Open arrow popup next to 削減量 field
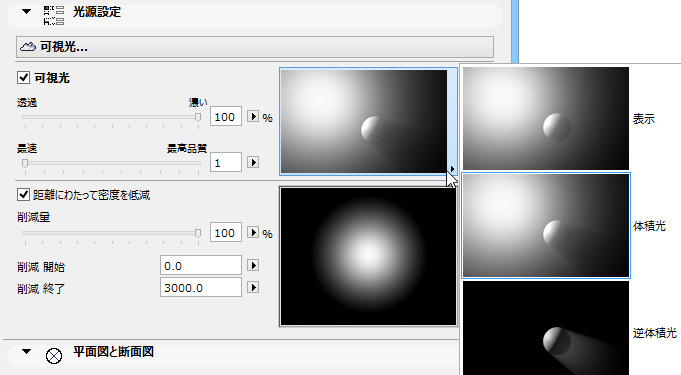This screenshot has width=681, height=375. (253, 232)
